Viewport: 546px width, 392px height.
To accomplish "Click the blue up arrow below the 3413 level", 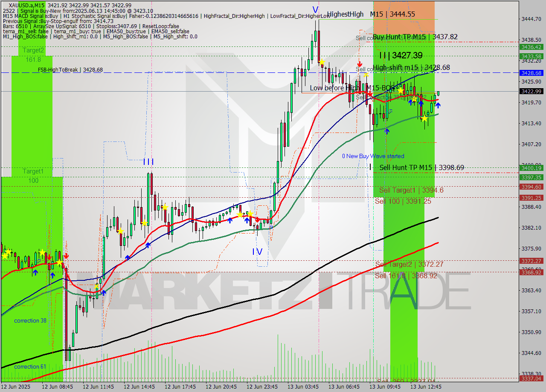I will (x=386, y=131).
